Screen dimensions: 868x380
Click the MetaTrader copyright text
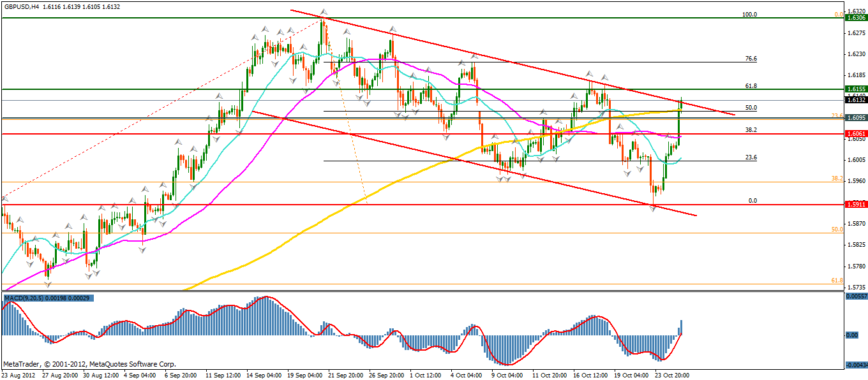tap(89, 364)
